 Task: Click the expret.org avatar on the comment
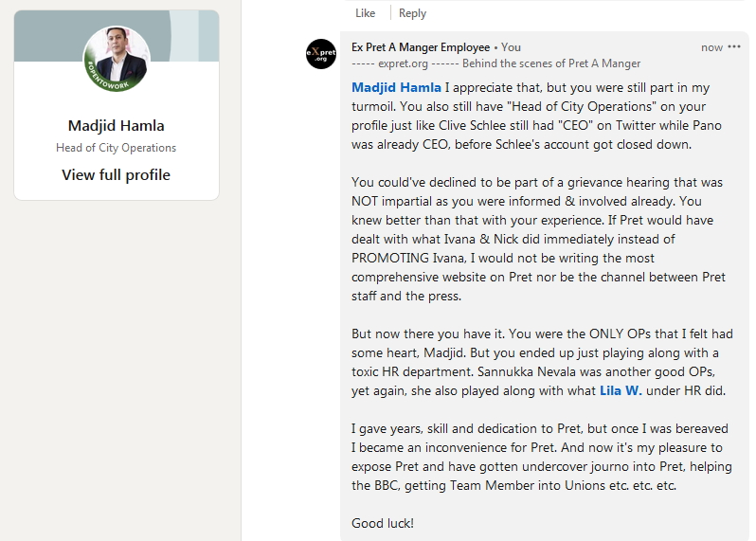click(321, 54)
